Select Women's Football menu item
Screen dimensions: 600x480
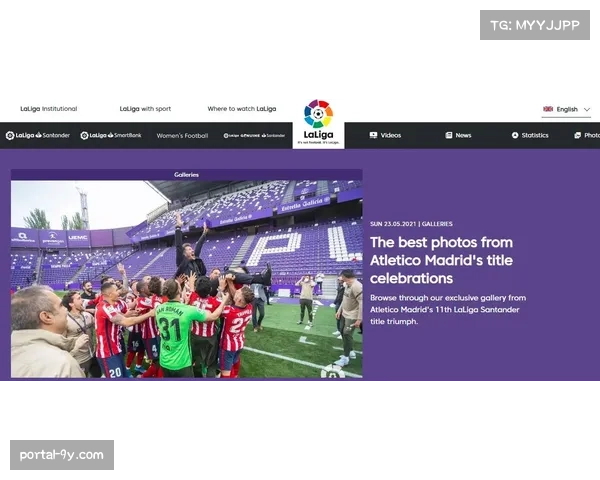(182, 136)
